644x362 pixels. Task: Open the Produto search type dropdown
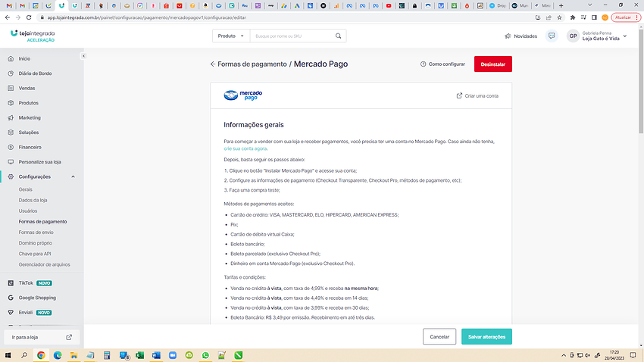(x=231, y=36)
